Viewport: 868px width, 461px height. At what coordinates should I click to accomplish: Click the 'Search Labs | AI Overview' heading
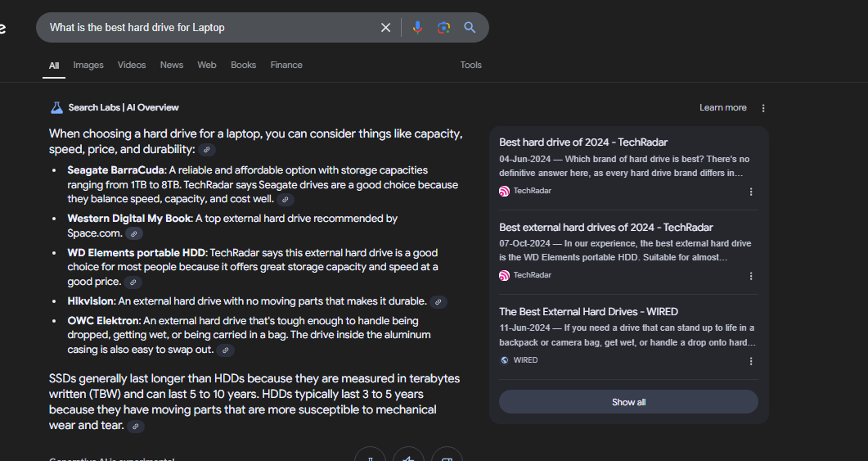coord(124,107)
